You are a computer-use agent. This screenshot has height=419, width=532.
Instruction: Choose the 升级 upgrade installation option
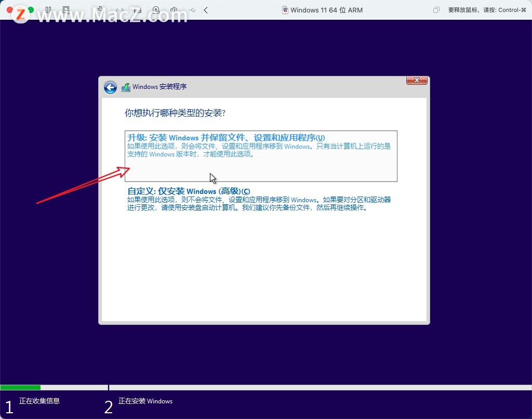tap(261, 156)
